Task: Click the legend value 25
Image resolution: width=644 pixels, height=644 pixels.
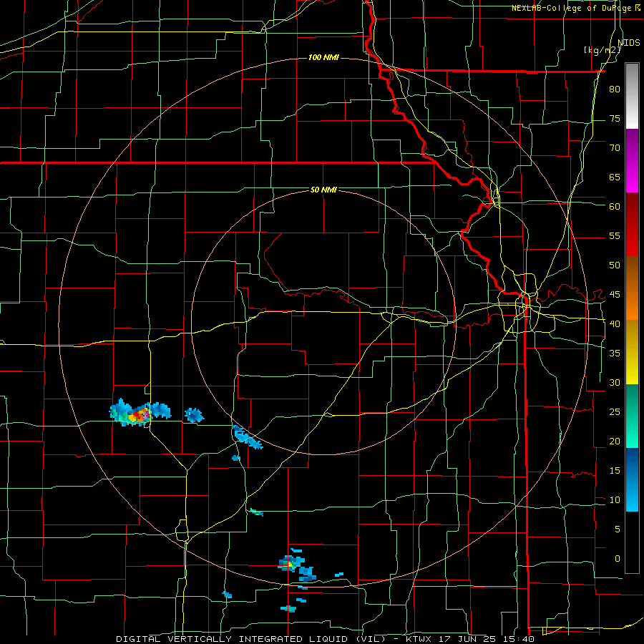Action: click(615, 412)
